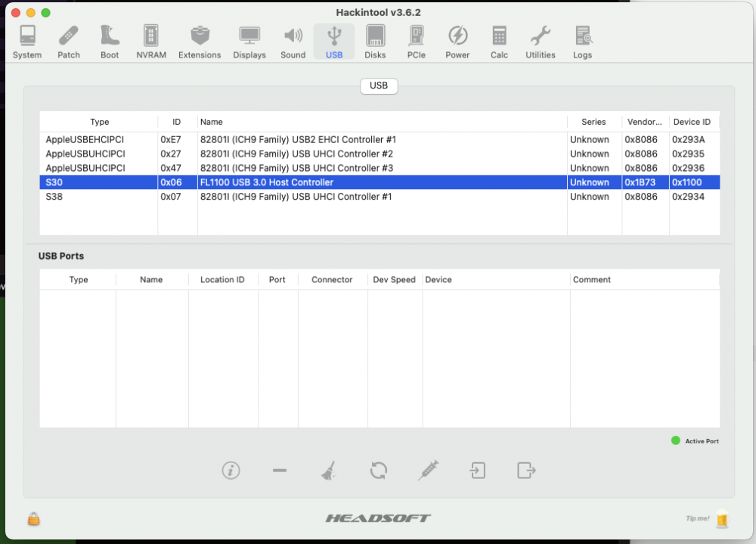
Task: Click the S38 type cell
Action: point(54,197)
